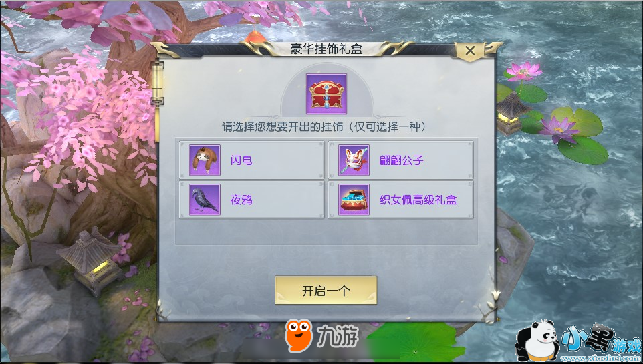
Task: Click the 织女佩高级礼盒 jewel box icon
Action: [354, 200]
